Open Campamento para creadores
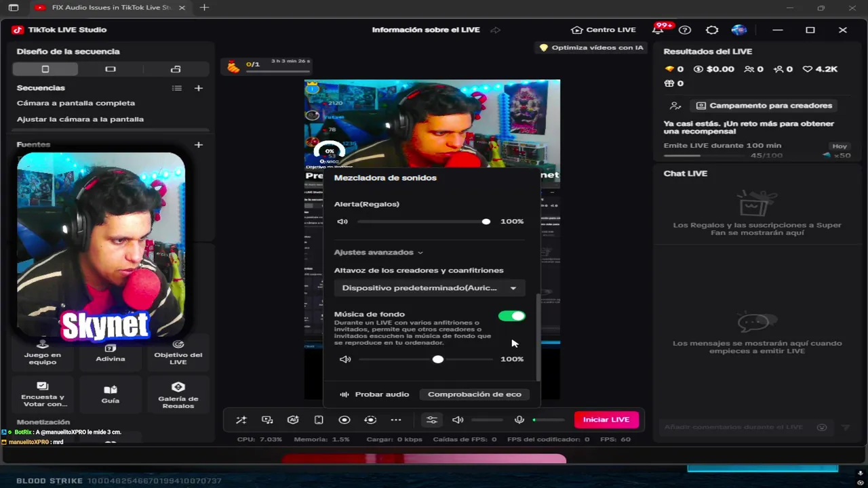Image resolution: width=868 pixels, height=488 pixels. click(x=764, y=106)
